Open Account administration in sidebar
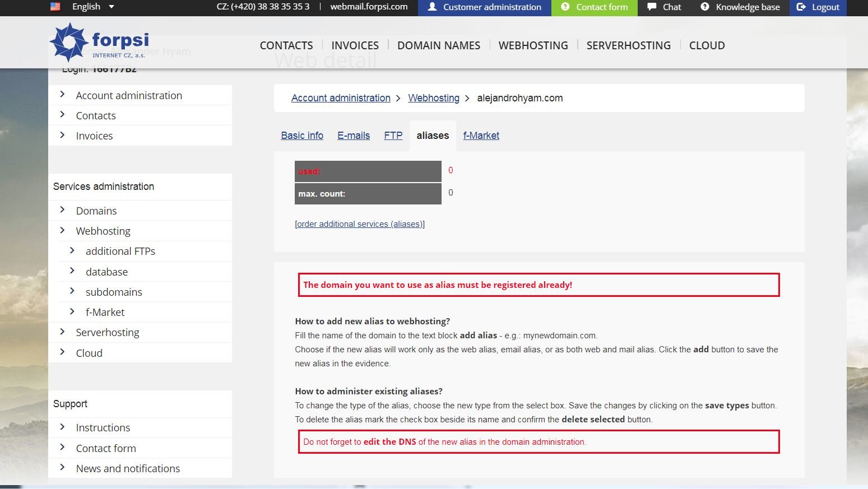The height and width of the screenshot is (489, 868). tap(129, 95)
